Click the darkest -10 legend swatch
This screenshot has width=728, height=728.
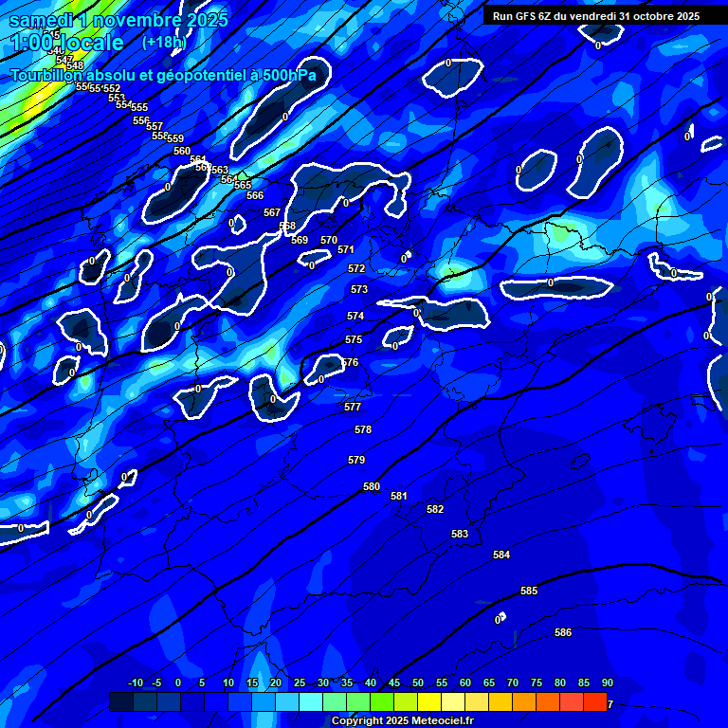point(121,702)
